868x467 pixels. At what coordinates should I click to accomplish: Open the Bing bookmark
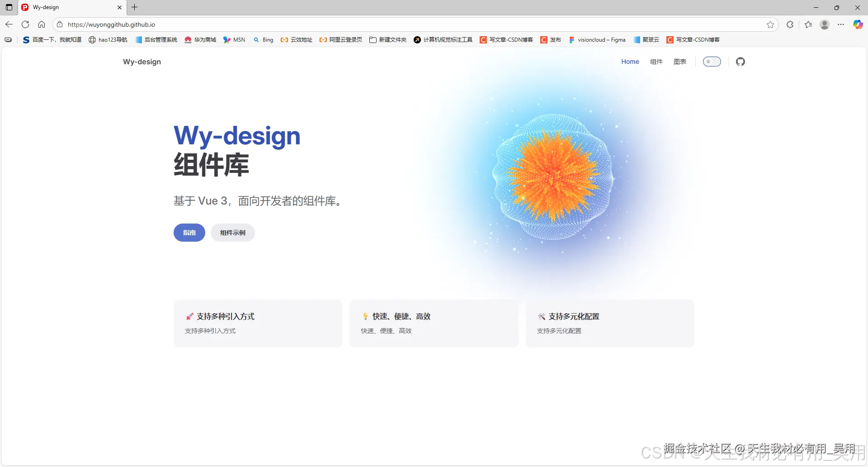point(263,40)
